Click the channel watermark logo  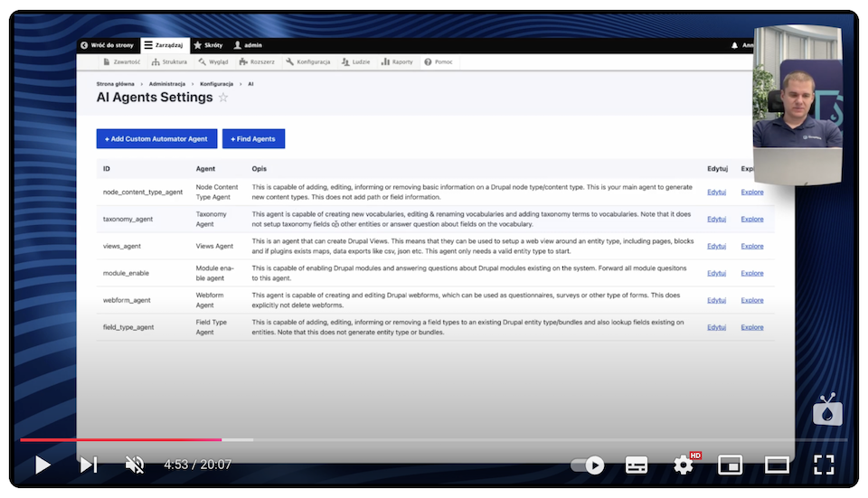(827, 410)
